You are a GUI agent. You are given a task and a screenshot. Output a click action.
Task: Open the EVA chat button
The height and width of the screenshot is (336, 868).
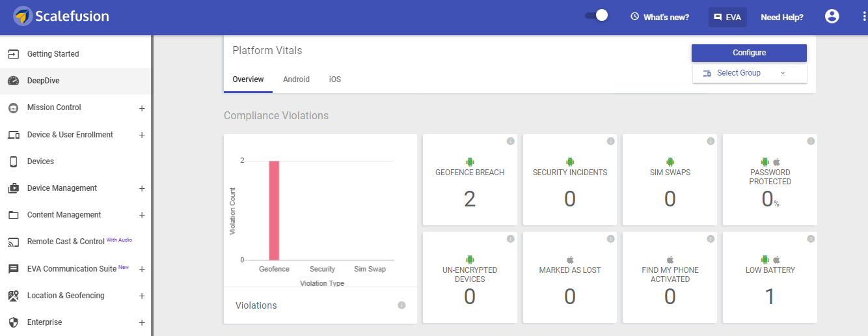(727, 18)
